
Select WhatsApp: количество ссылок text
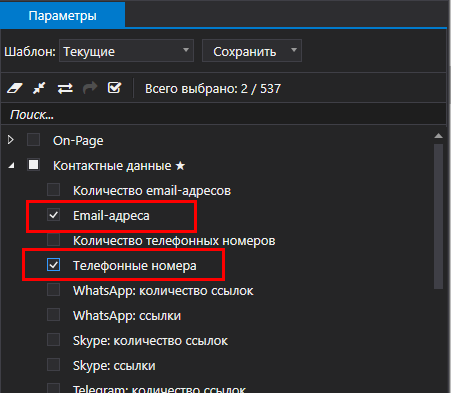[x=163, y=291]
